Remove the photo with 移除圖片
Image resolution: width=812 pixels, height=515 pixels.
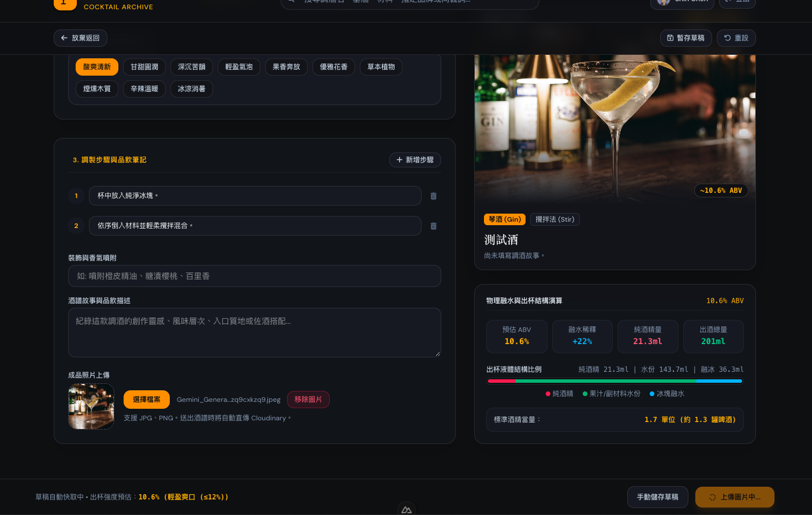308,400
